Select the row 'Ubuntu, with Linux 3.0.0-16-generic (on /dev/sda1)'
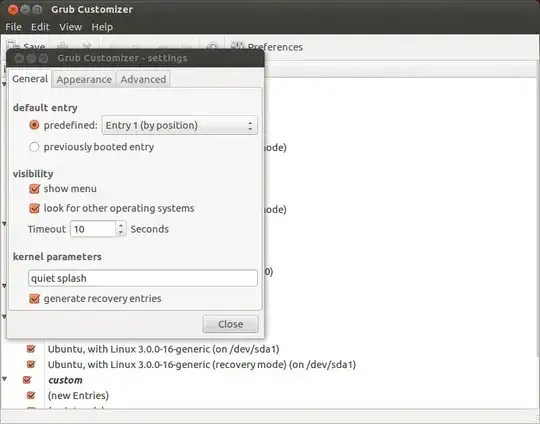This screenshot has height=424, width=540. [x=164, y=349]
